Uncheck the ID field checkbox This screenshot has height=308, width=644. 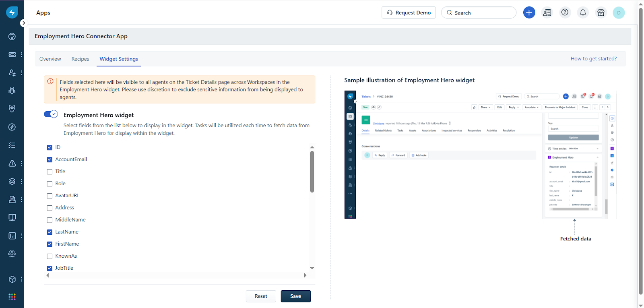[50, 147]
